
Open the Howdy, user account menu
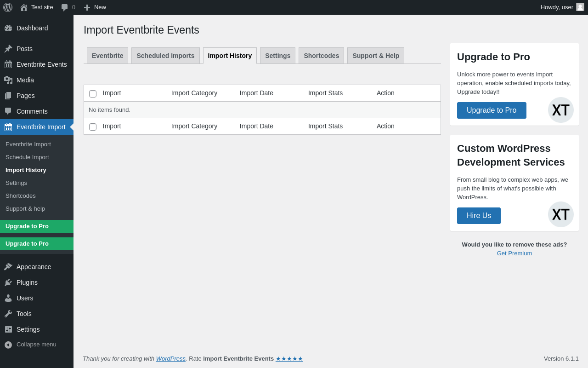point(562,7)
